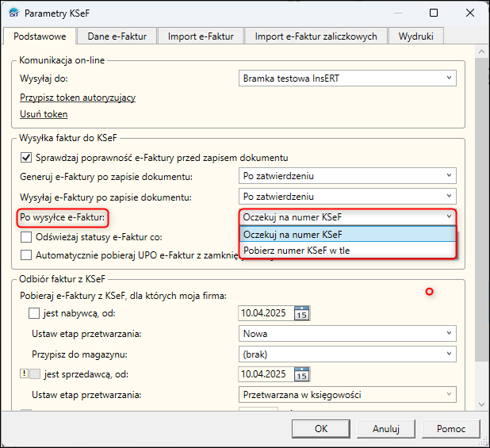The width and height of the screenshot is (490, 448).
Task: Check 'Automatycznie pobieraj UPO e-Faktur' option
Action: pos(26,255)
